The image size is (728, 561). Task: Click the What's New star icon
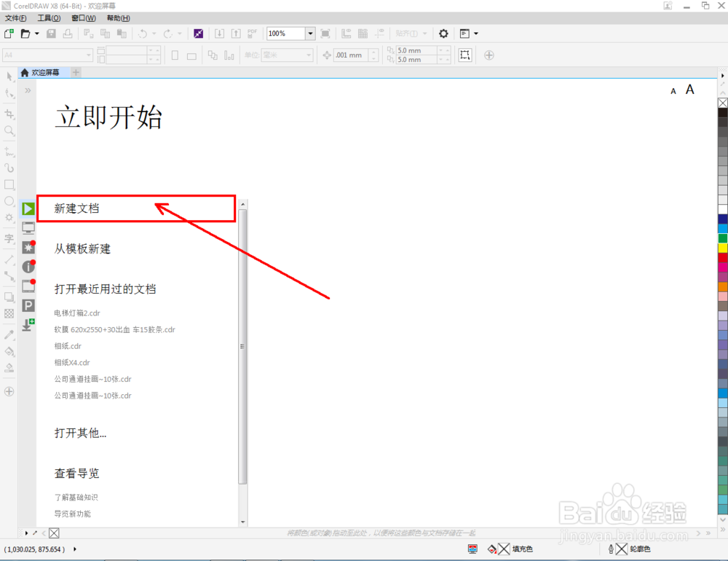pyautogui.click(x=28, y=247)
